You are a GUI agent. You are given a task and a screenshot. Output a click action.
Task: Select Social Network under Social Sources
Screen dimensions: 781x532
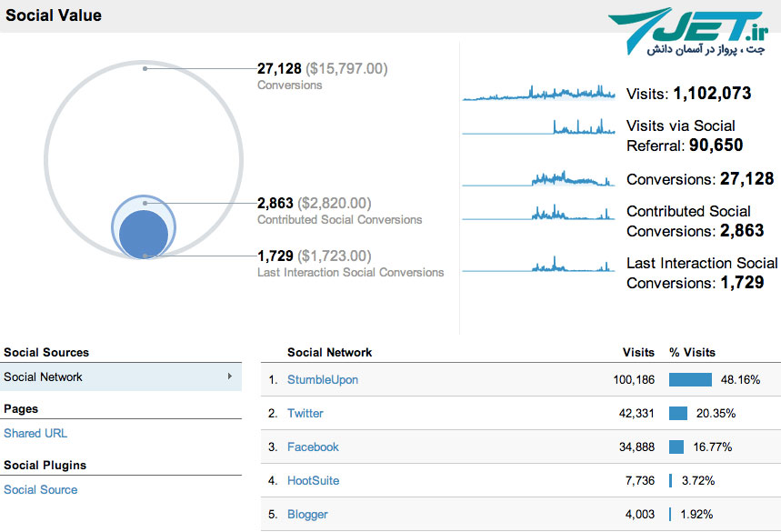click(121, 376)
